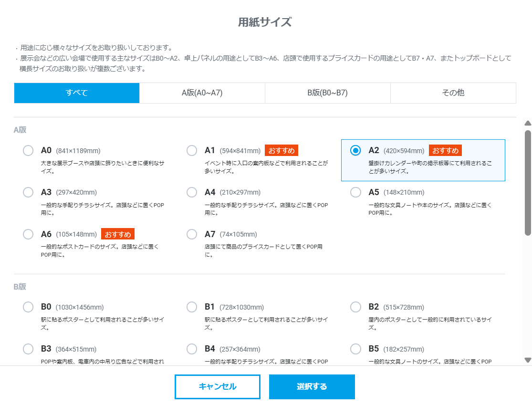Choose the A6 postcard size radio

[x=28, y=234]
